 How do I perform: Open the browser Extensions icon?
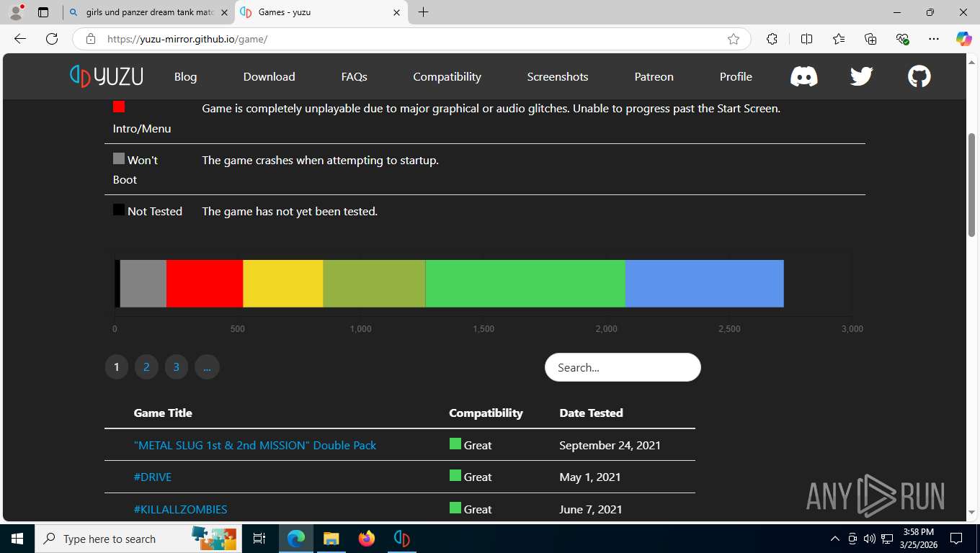(772, 39)
